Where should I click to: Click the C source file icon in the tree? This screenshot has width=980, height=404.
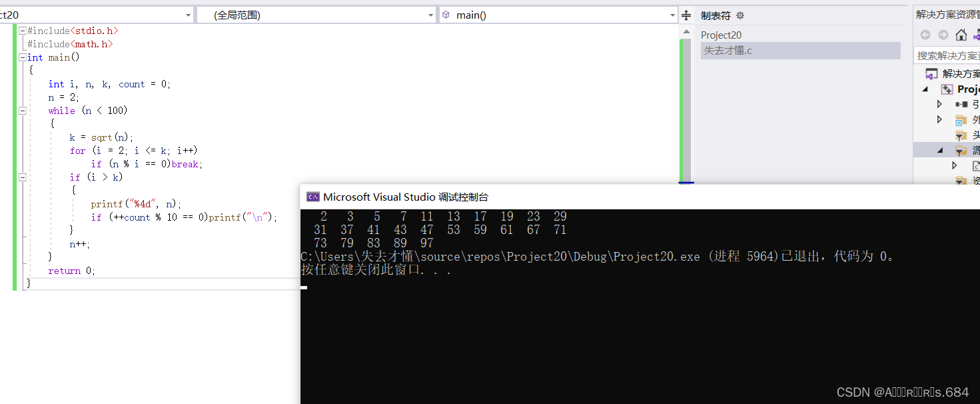click(976, 165)
